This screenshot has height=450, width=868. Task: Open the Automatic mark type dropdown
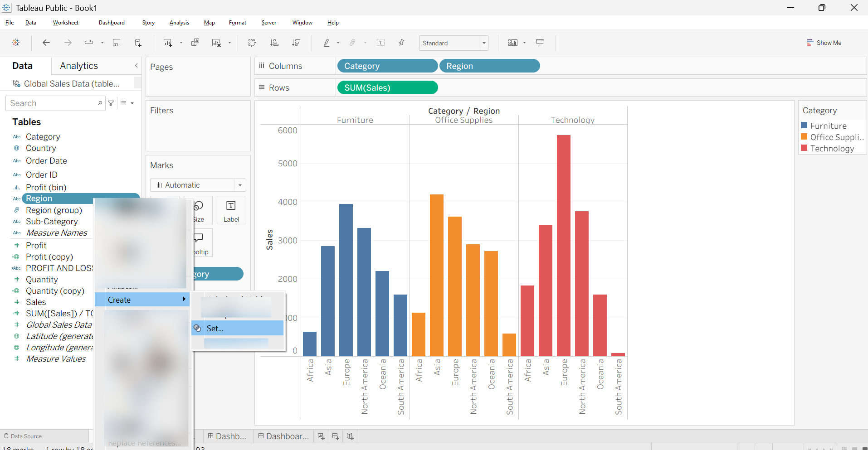198,185
